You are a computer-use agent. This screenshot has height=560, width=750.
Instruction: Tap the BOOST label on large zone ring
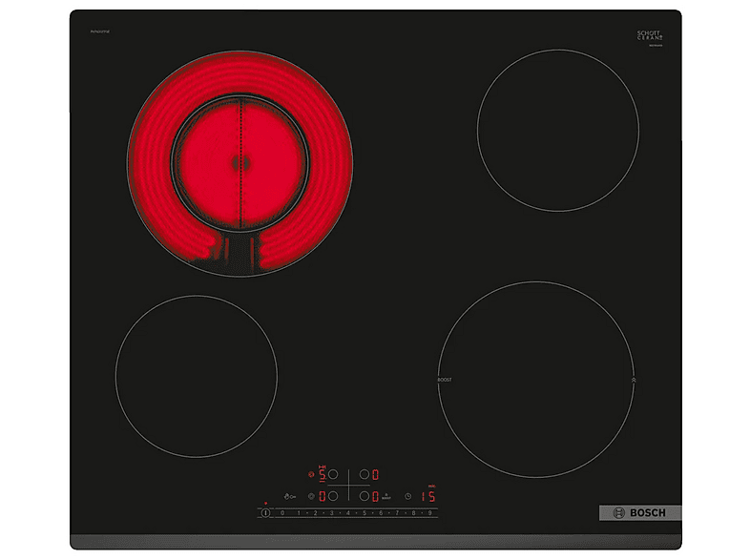445,380
